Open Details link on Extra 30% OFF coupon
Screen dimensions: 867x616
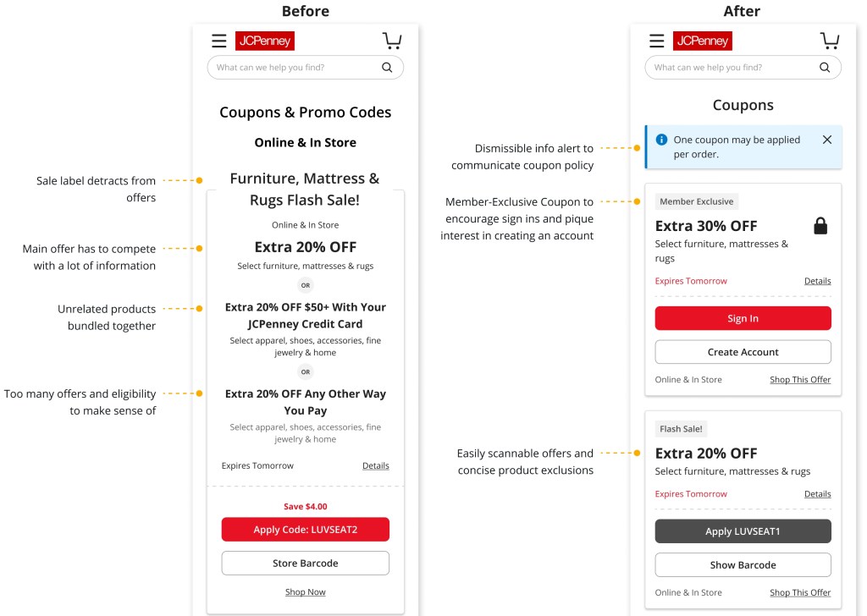(x=817, y=281)
